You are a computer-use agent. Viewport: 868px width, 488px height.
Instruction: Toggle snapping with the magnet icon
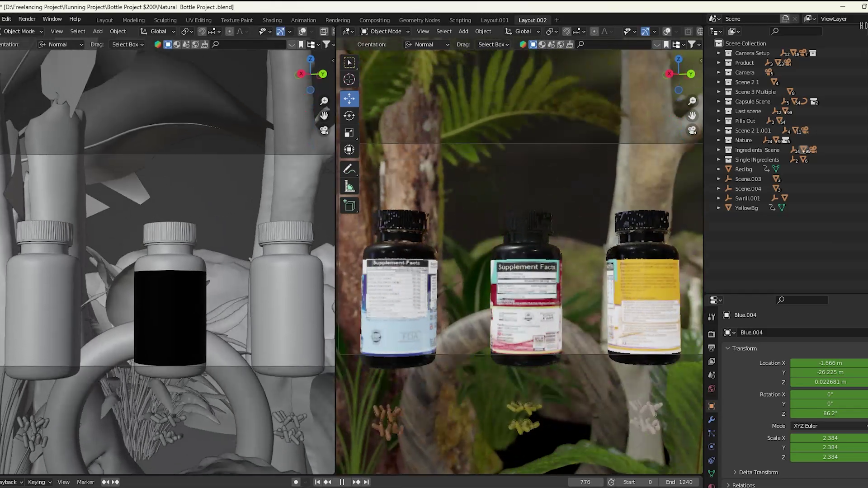click(x=566, y=31)
